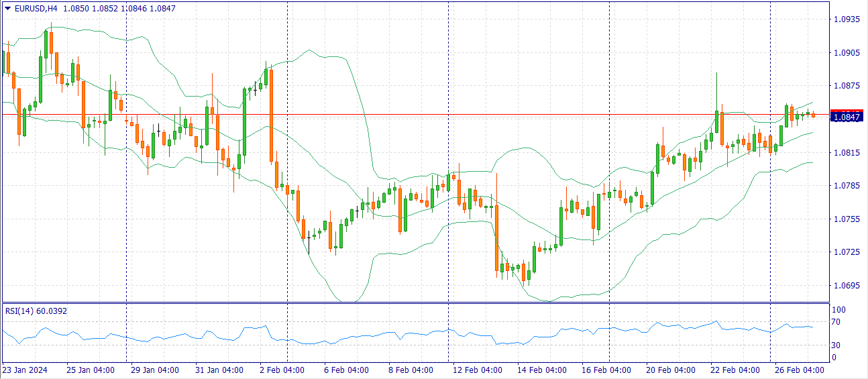This screenshot has width=868, height=379.
Task: Click the 1.0875 price axis label
Action: click(846, 86)
